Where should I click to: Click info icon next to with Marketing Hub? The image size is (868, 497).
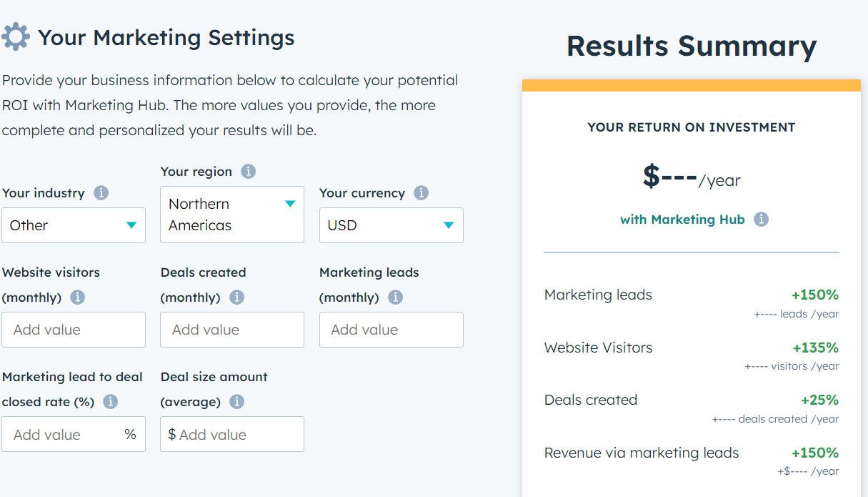click(762, 220)
